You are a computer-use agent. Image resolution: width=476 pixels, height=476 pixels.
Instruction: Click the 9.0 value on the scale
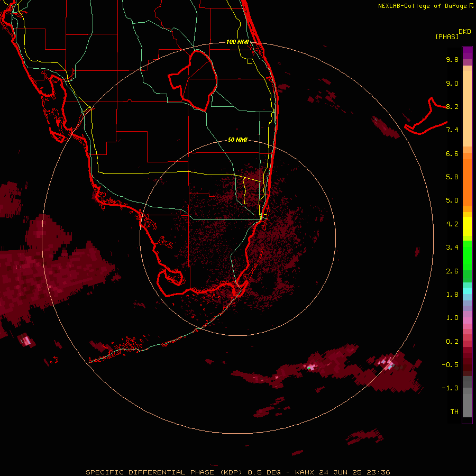point(452,83)
